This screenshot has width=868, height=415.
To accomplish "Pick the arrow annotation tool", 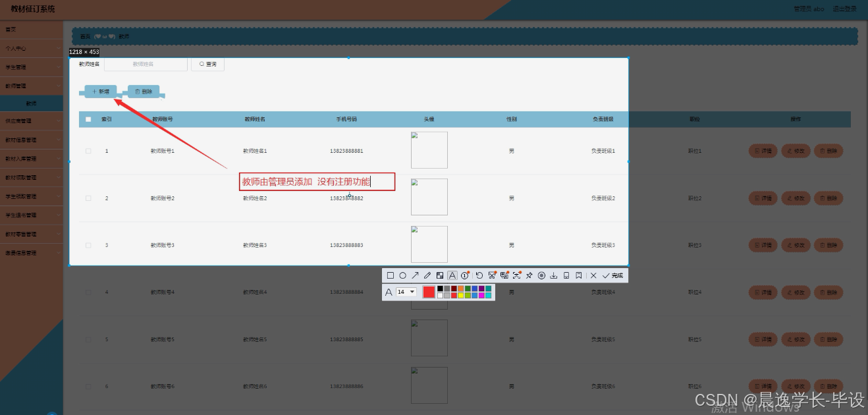I will point(416,275).
